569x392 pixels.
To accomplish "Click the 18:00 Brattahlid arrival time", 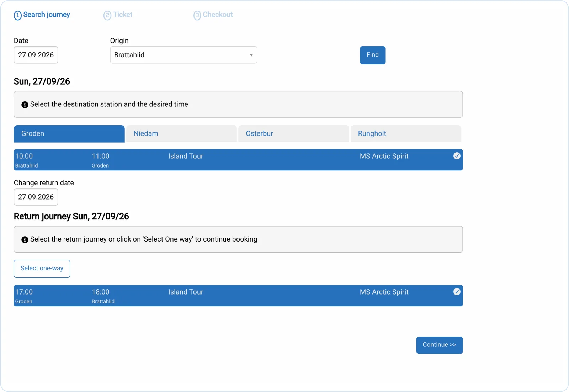I will tap(101, 292).
